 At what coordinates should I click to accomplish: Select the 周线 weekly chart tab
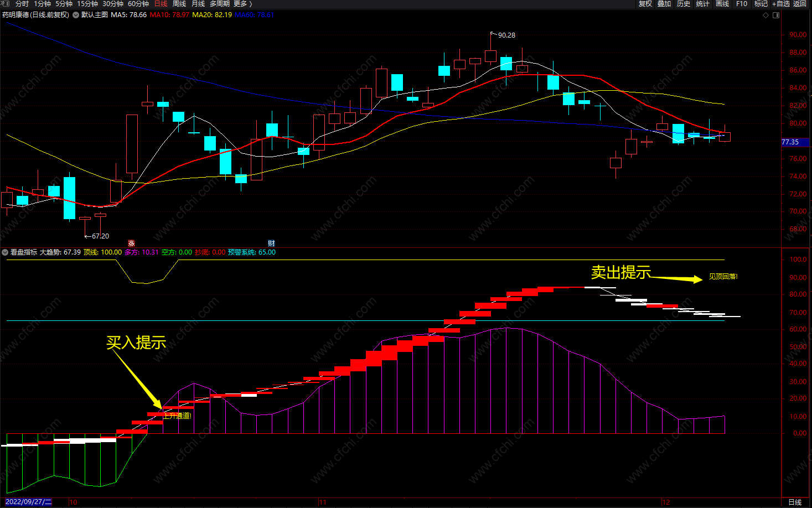pos(179,4)
